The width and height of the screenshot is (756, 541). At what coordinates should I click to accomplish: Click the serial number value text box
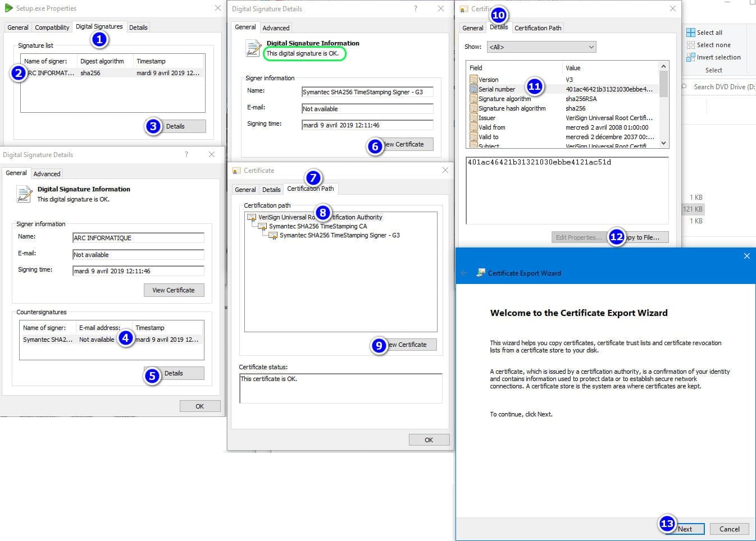tap(567, 190)
